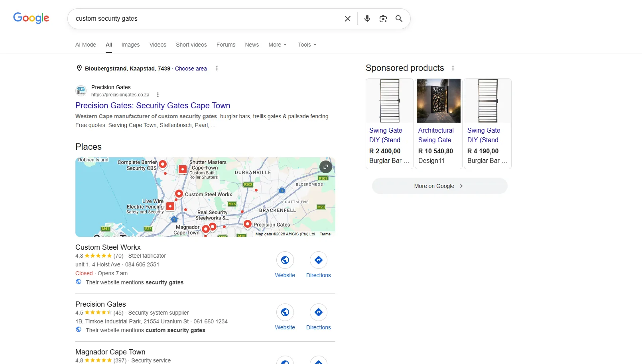Open Precision Gates place listing title
The height and width of the screenshot is (364, 642).
[x=100, y=304]
